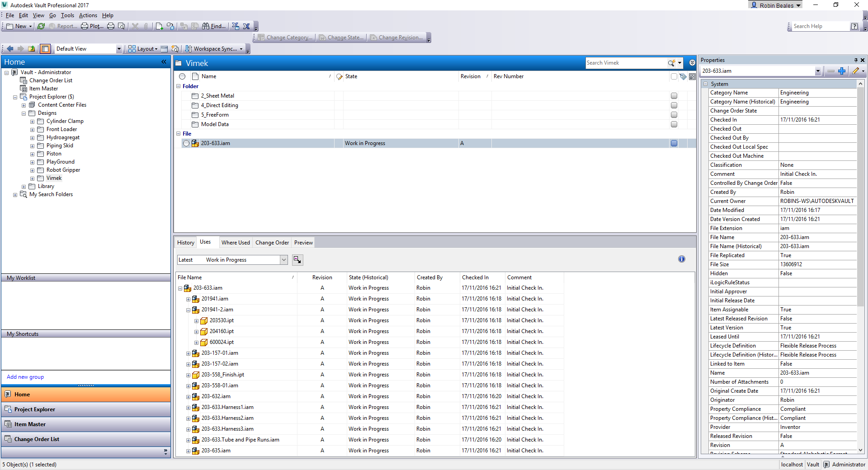This screenshot has height=470, width=868.
Task: Open the Actions menu
Action: (88, 15)
